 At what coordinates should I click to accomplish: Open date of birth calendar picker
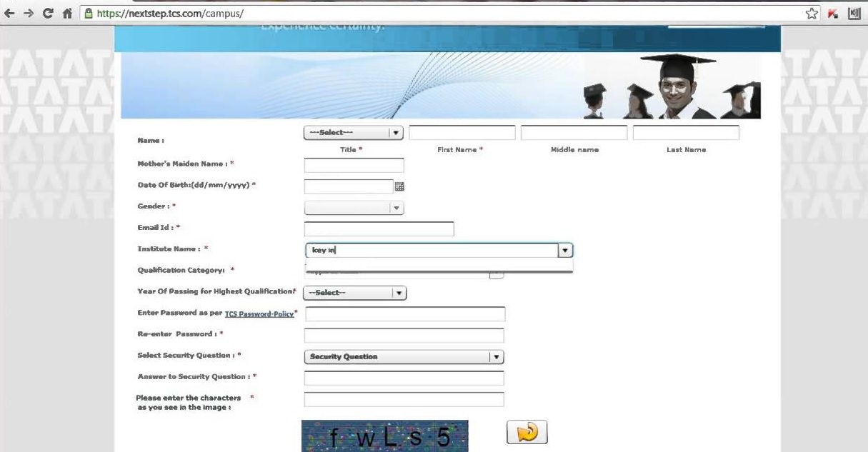(x=399, y=186)
